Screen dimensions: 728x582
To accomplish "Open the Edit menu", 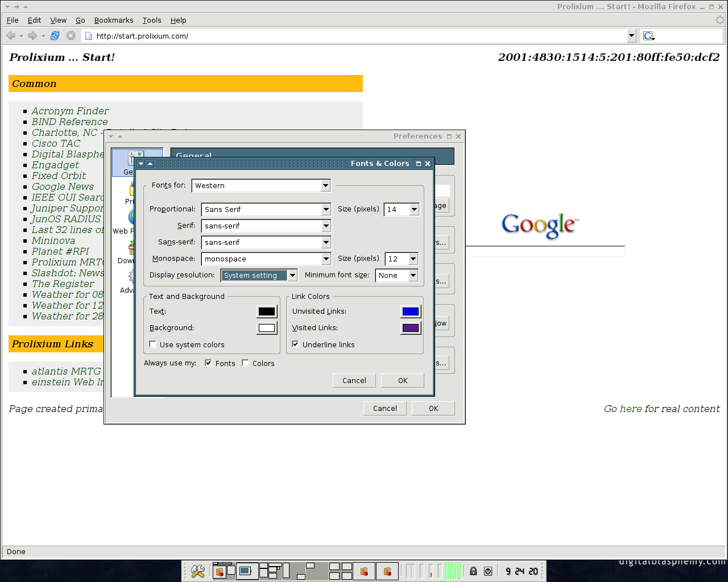I will [34, 20].
